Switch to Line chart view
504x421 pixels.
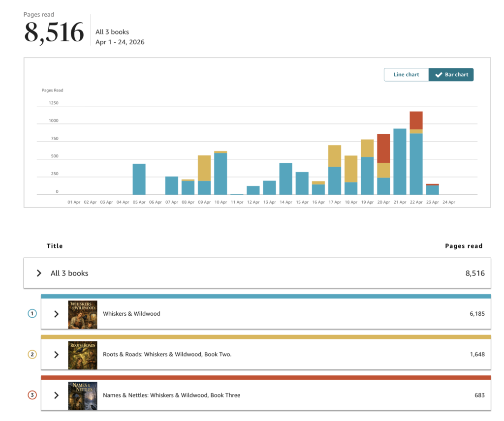pyautogui.click(x=406, y=75)
